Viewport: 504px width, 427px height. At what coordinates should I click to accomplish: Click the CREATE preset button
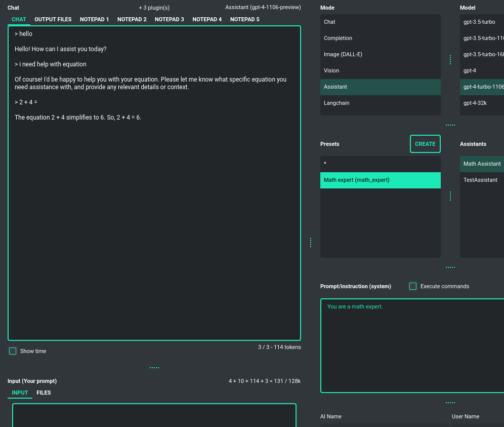[425, 144]
